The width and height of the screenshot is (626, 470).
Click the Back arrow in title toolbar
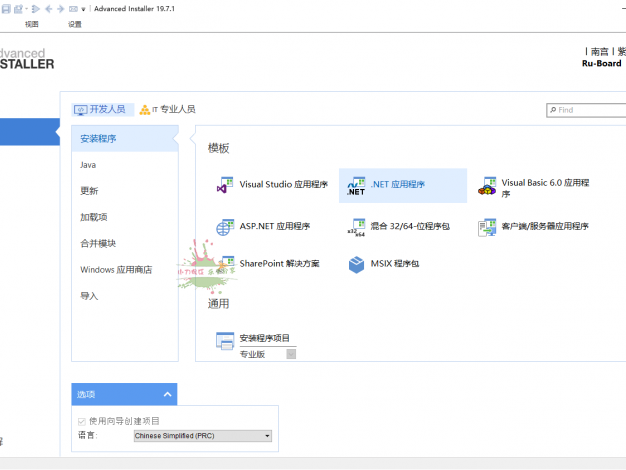(x=49, y=8)
